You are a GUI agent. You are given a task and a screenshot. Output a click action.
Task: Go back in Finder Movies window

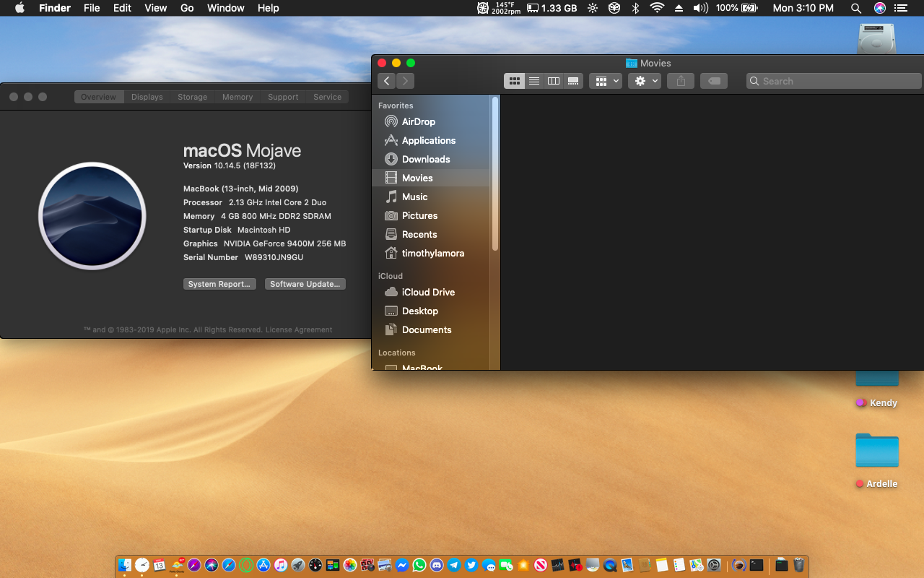[387, 81]
